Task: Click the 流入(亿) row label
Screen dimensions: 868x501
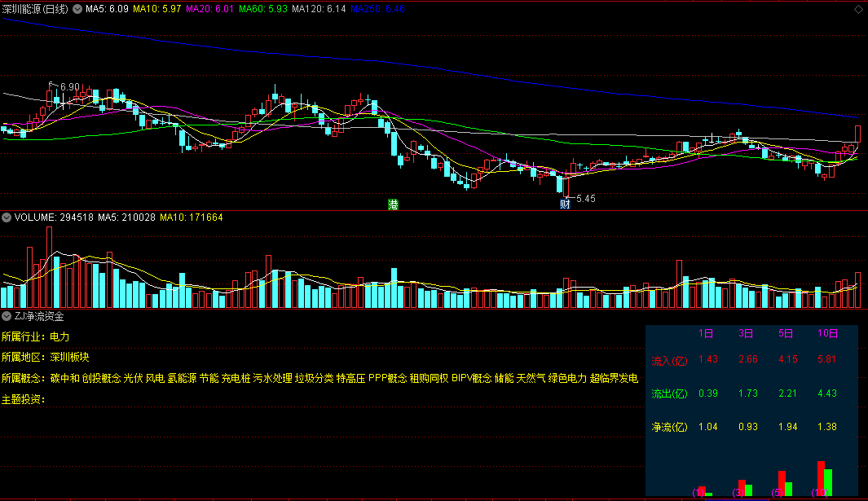Action: click(x=669, y=361)
